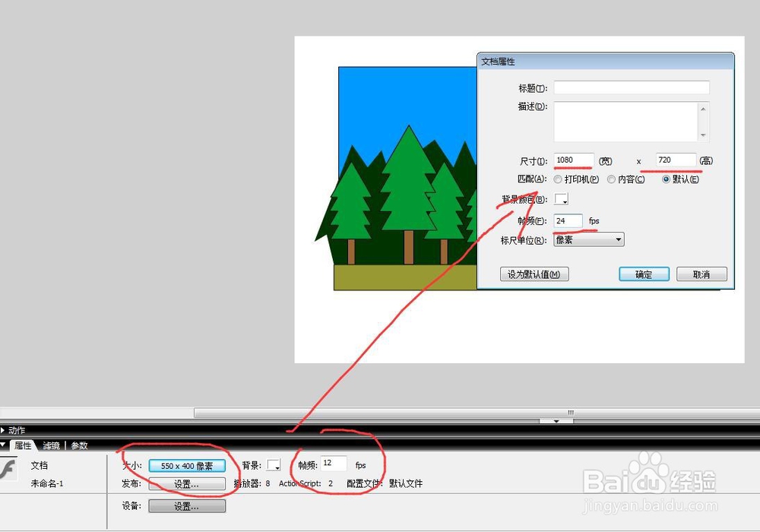
Task: Switch to the 属性 tab
Action: click(x=23, y=446)
